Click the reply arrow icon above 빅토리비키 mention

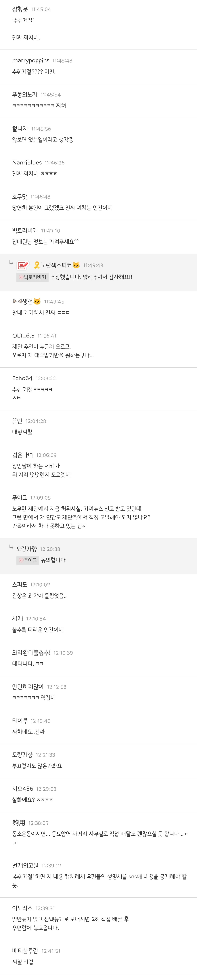pos(11,263)
